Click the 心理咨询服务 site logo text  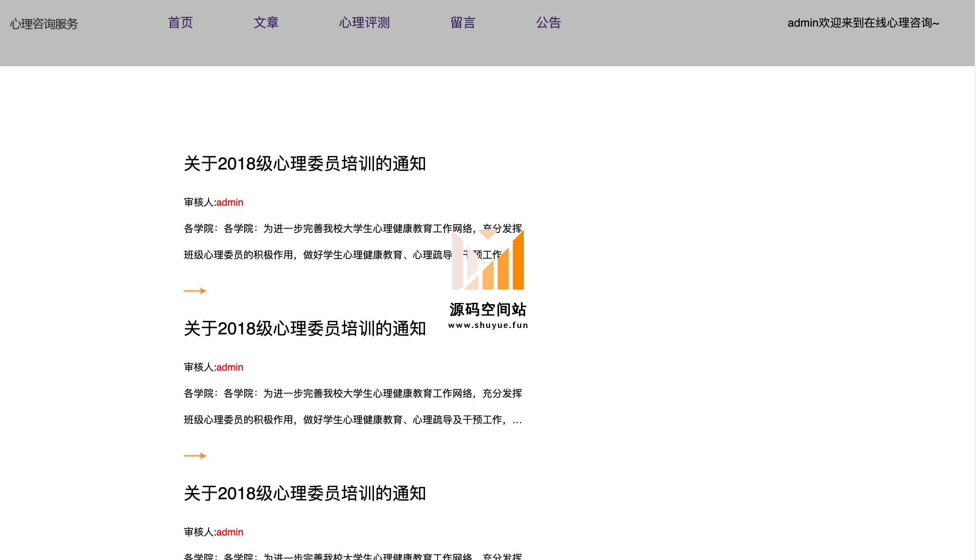(x=44, y=24)
